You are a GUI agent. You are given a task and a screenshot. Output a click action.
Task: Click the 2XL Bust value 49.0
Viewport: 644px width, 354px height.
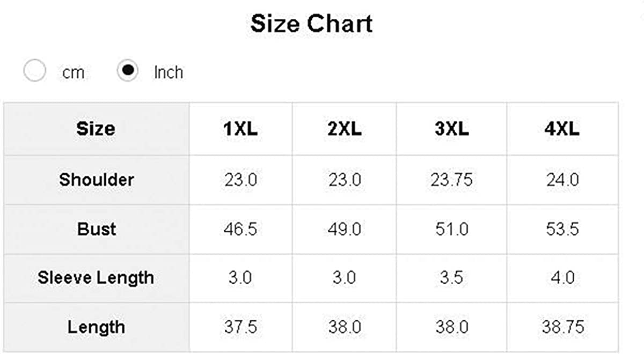344,230
